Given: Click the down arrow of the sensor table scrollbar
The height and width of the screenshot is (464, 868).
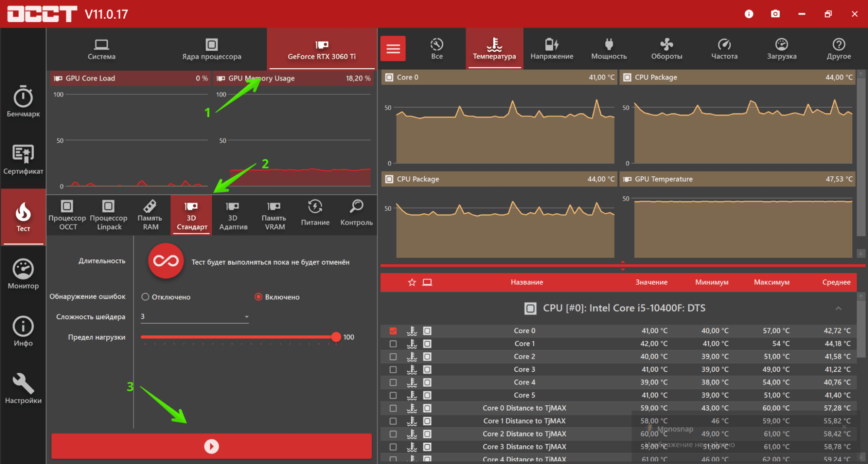Looking at the screenshot, I should (861, 457).
